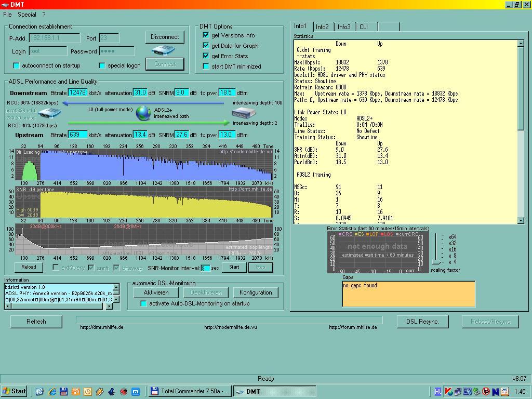Image resolution: width=532 pixels, height=399 pixels.
Task: Click the router icon beside bcm6338 label
Action: [x=50, y=113]
